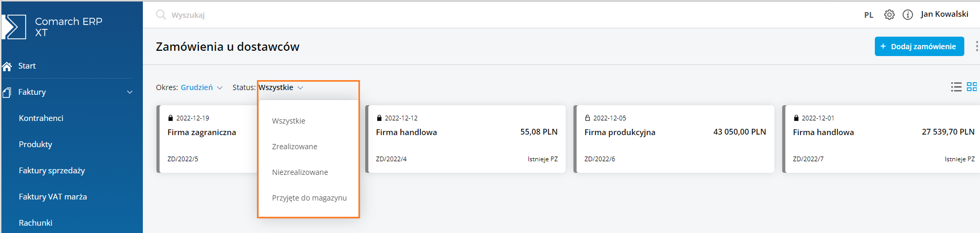This screenshot has width=980, height=233.
Task: Open the three-dot more options menu
Action: pos(976,47)
